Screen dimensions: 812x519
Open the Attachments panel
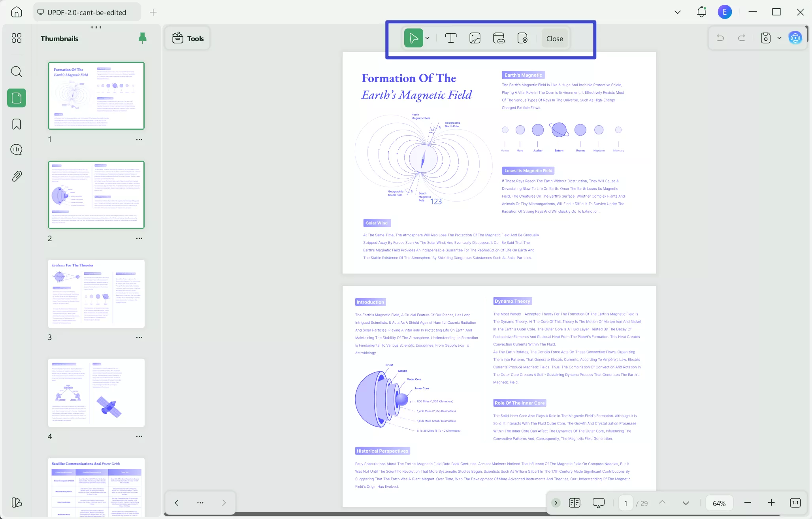pos(16,176)
